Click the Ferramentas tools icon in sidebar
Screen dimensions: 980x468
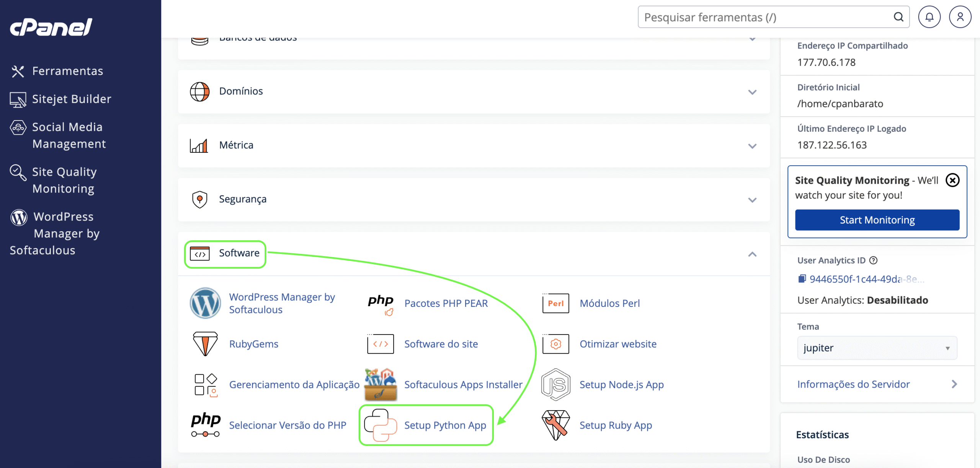pos(18,71)
